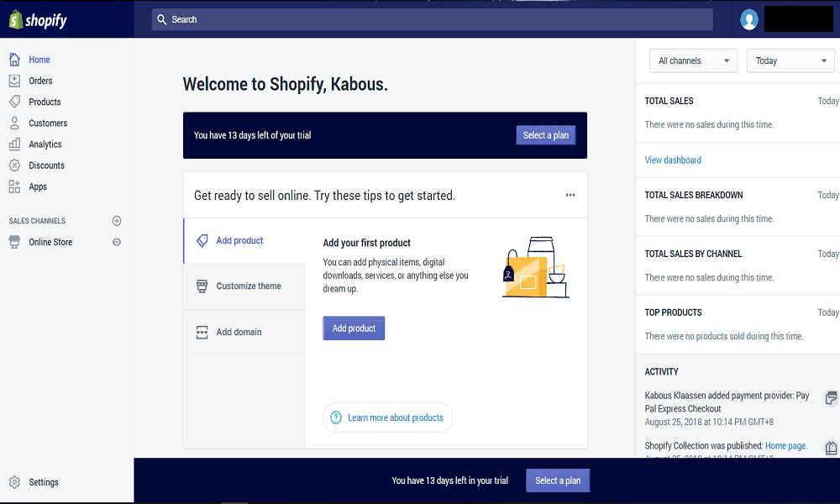Viewport: 840px width, 504px height.
Task: Click the collection published activity icon
Action: pos(831,447)
